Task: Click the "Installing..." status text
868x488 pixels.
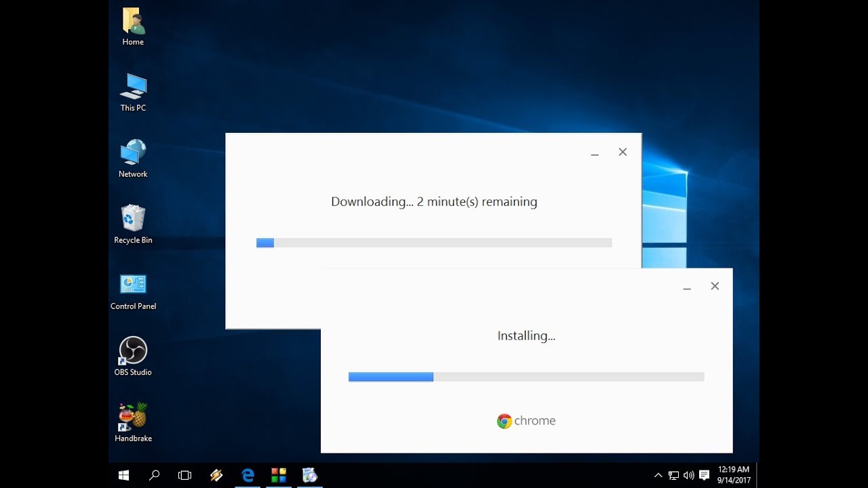Action: 526,335
